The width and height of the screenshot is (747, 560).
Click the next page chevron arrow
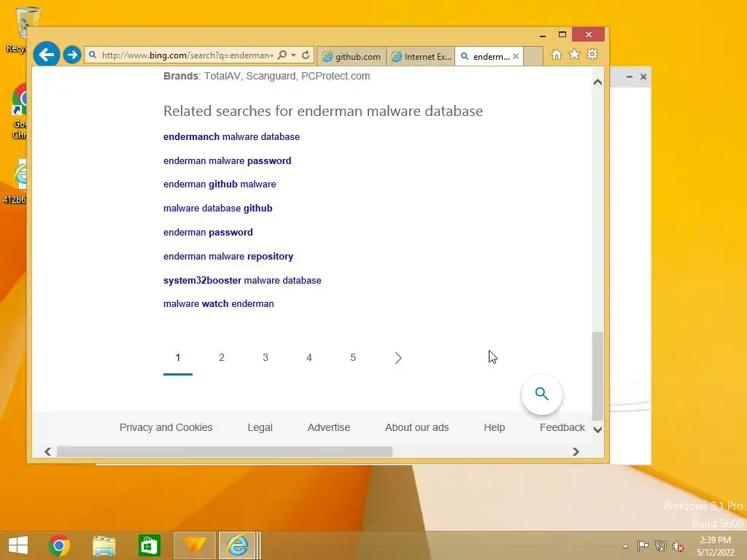[x=398, y=358]
